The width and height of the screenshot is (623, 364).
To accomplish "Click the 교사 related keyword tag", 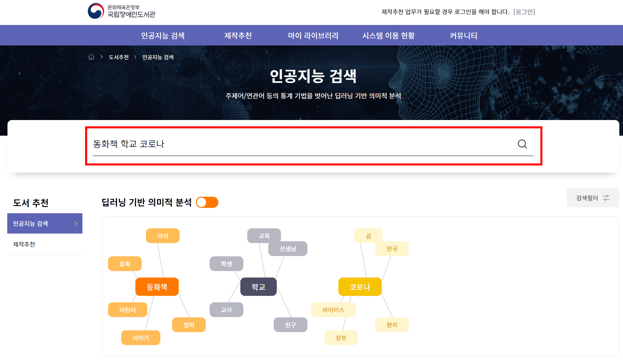I will click(227, 310).
